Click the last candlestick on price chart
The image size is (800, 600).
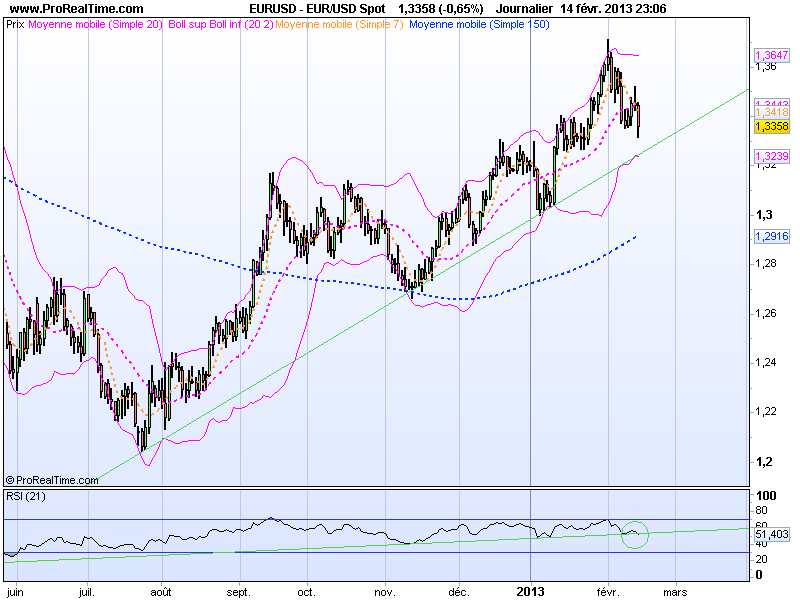(639, 120)
